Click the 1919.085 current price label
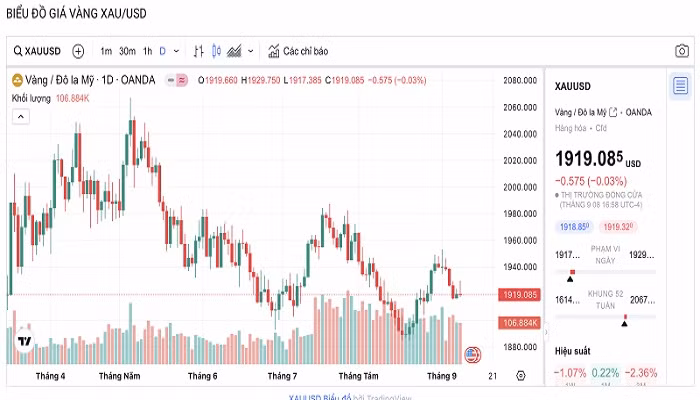This screenshot has width=700, height=400. point(520,295)
